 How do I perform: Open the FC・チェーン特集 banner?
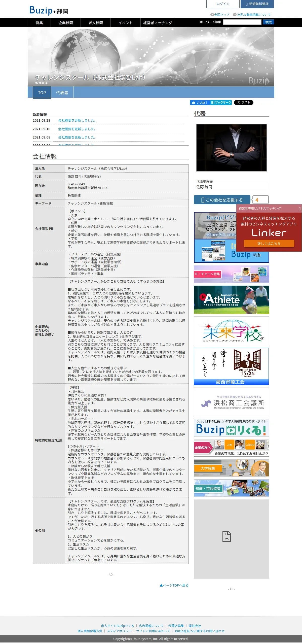pos(231,274)
